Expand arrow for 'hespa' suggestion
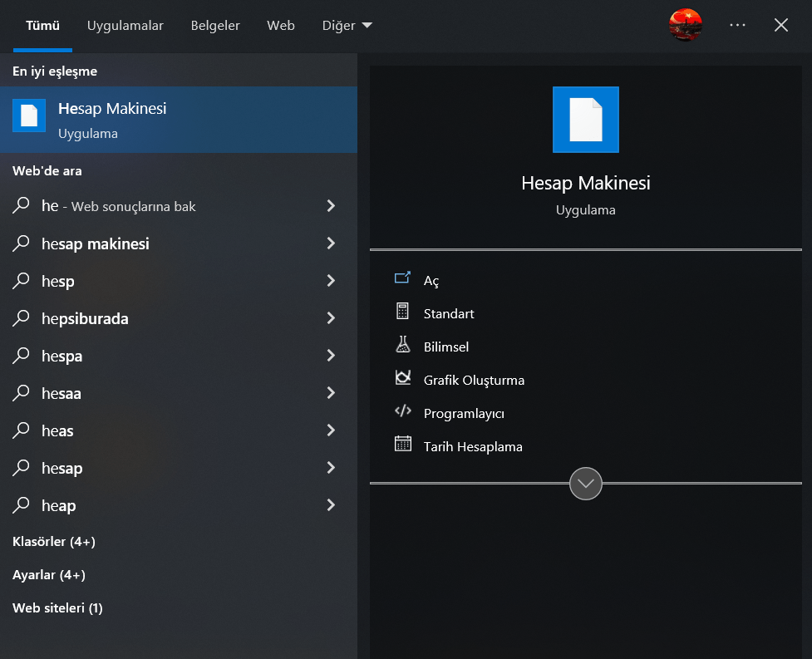 pos(331,355)
